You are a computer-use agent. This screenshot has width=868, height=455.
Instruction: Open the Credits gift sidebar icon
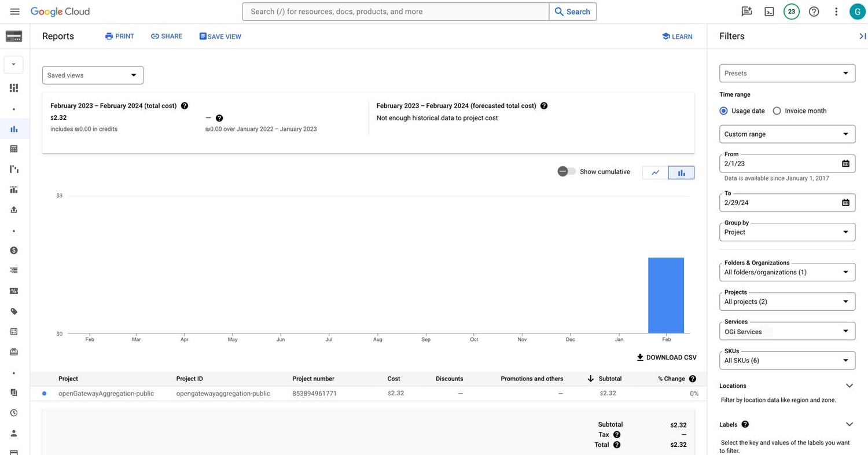pyautogui.click(x=14, y=352)
